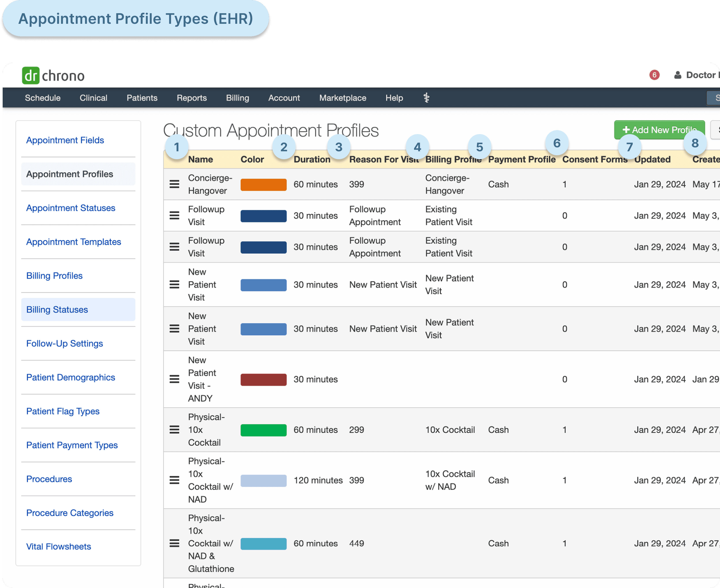Click drag handle for Cocktail w/ NAD & Glutathione

tap(174, 543)
